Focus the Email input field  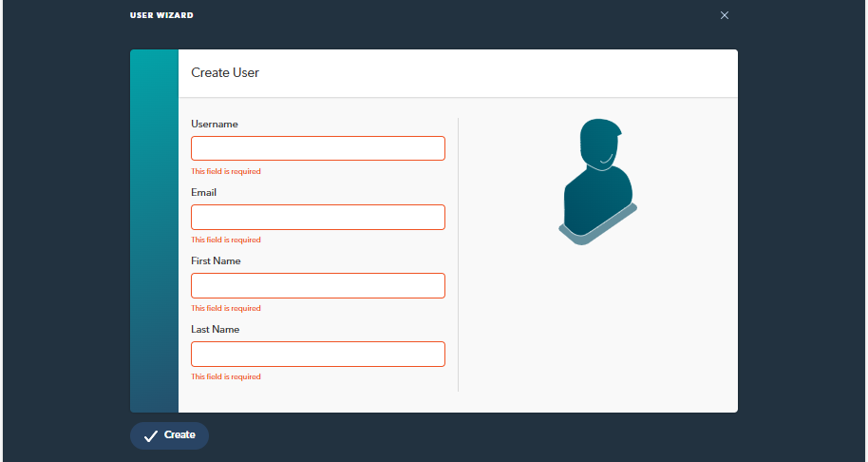point(318,217)
